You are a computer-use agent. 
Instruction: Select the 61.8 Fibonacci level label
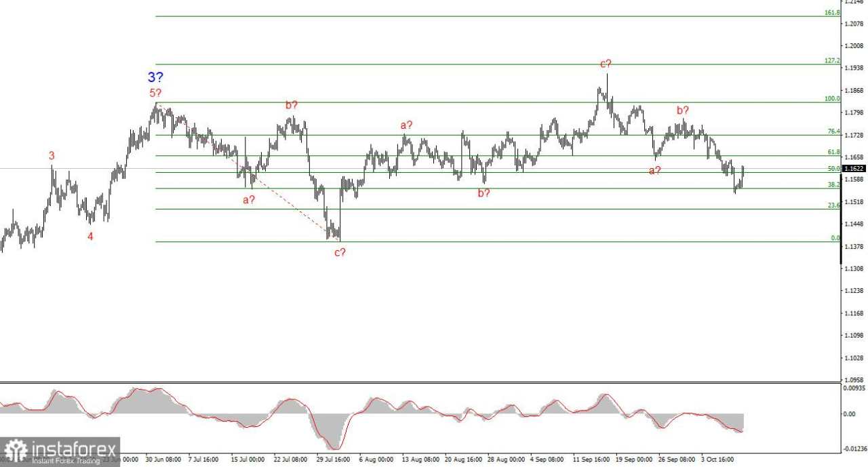tap(833, 153)
